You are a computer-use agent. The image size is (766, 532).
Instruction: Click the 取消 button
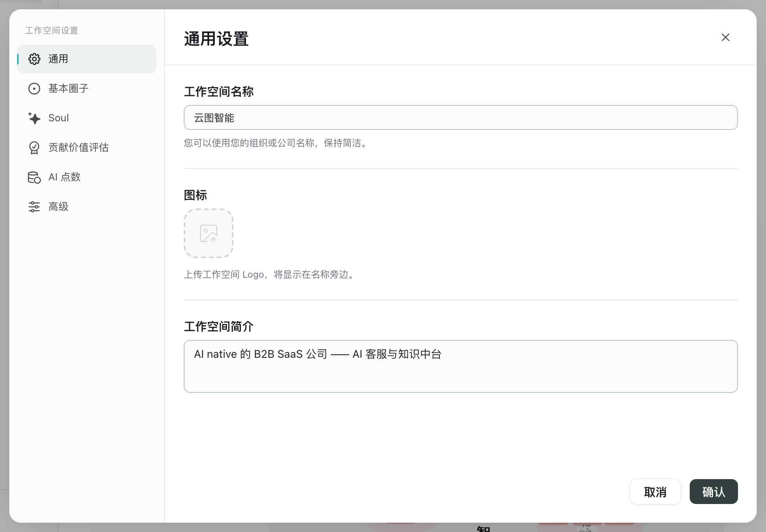click(655, 492)
